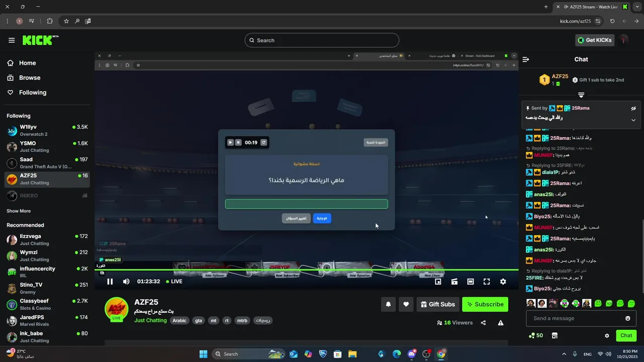The height and width of the screenshot is (362, 644).
Task: Open player settings gear
Action: tap(503, 282)
